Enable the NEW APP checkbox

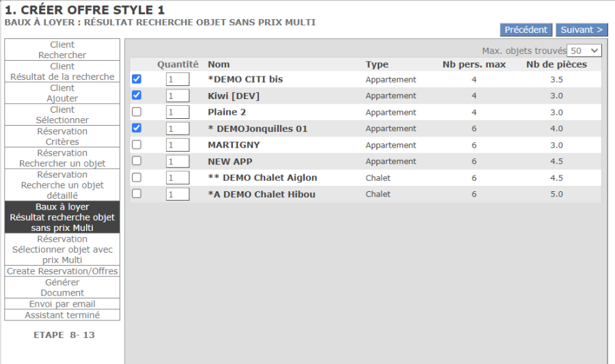[x=137, y=161]
